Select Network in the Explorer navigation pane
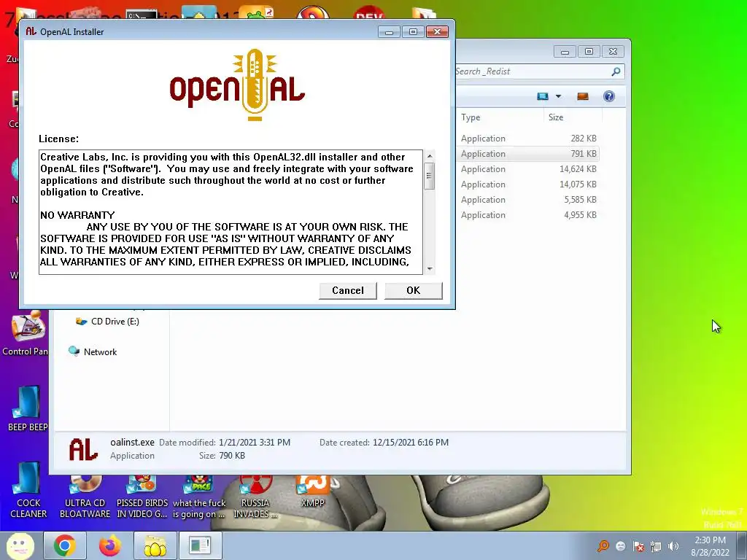Screen dimensions: 747x560 [x=93, y=351]
